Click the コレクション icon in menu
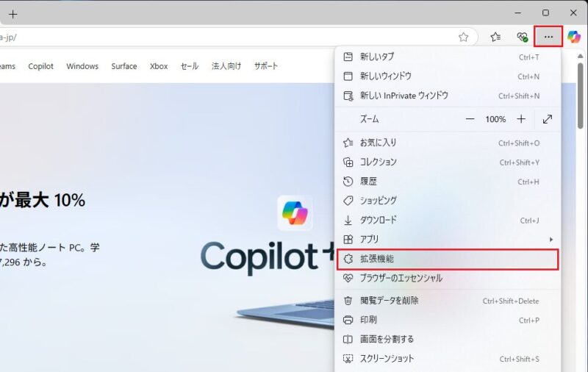 348,162
